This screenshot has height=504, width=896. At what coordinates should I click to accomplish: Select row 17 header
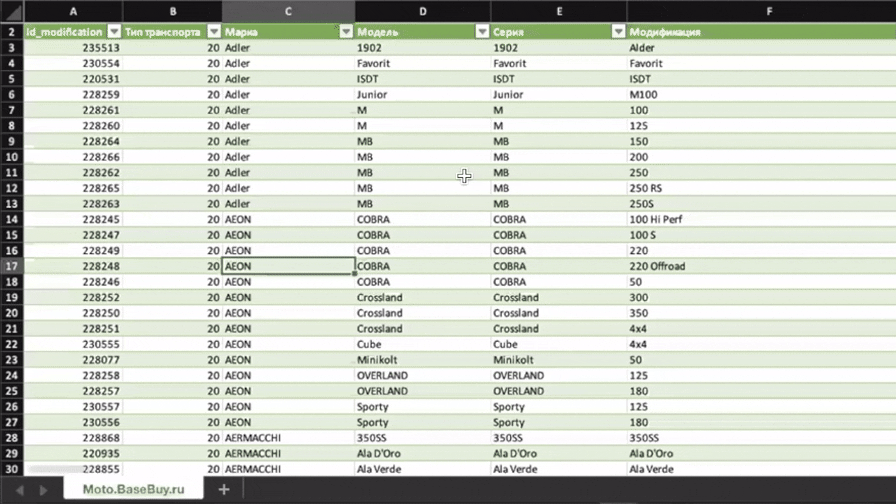12,266
